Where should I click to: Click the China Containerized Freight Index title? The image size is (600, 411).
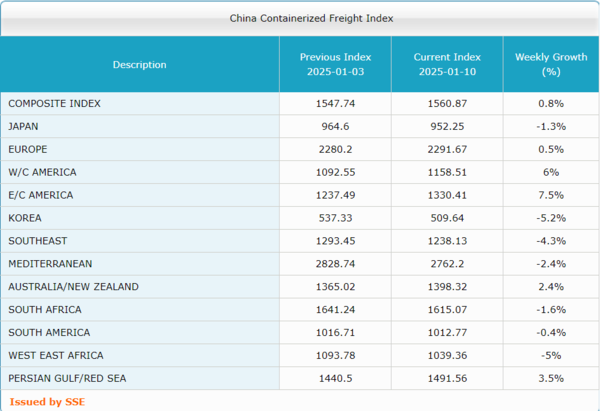pyautogui.click(x=298, y=18)
